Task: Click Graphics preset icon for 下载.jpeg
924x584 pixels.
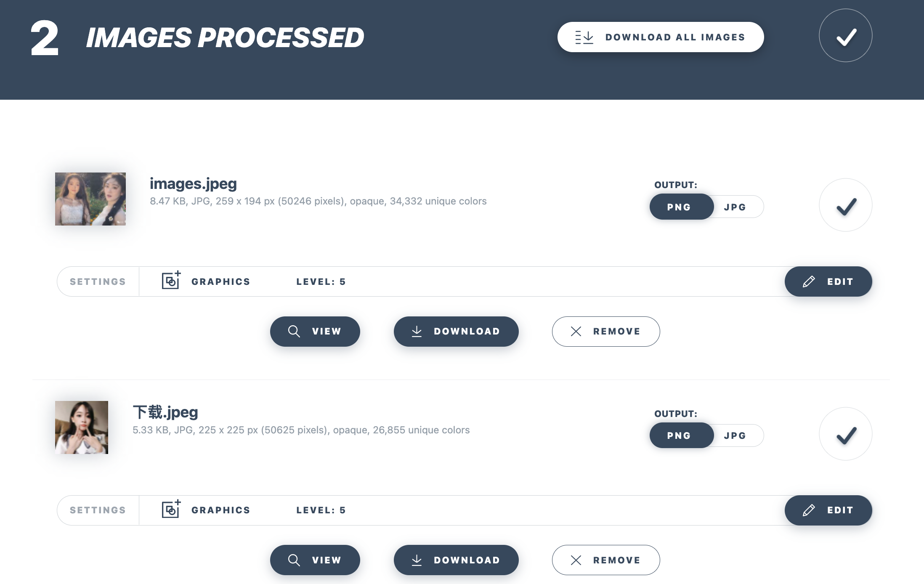Action: [171, 510]
